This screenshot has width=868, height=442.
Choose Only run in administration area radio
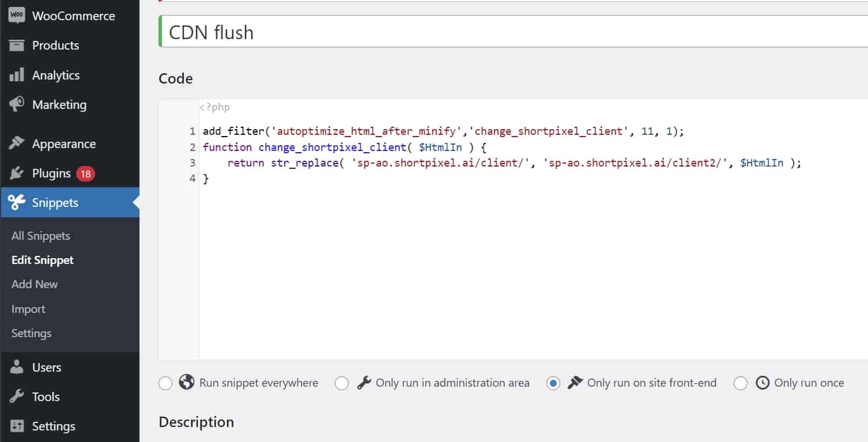click(342, 383)
